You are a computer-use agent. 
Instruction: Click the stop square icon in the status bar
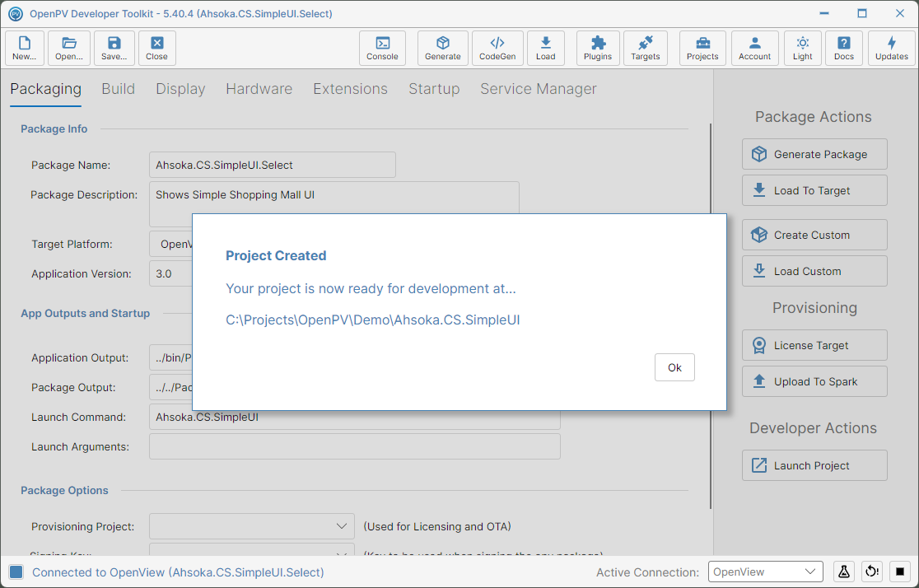tap(900, 572)
